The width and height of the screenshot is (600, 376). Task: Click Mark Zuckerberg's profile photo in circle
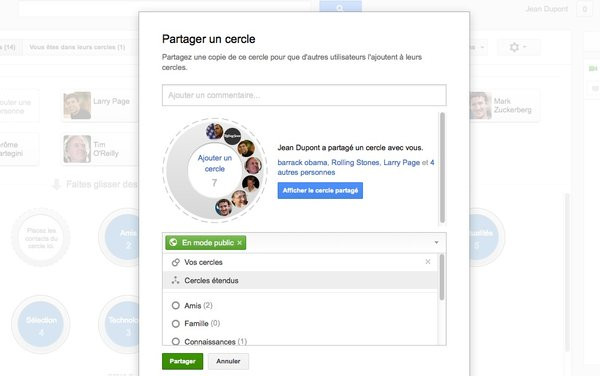point(223,208)
